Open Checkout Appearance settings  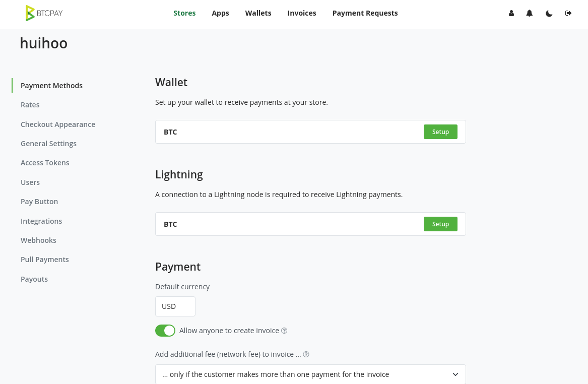click(58, 124)
